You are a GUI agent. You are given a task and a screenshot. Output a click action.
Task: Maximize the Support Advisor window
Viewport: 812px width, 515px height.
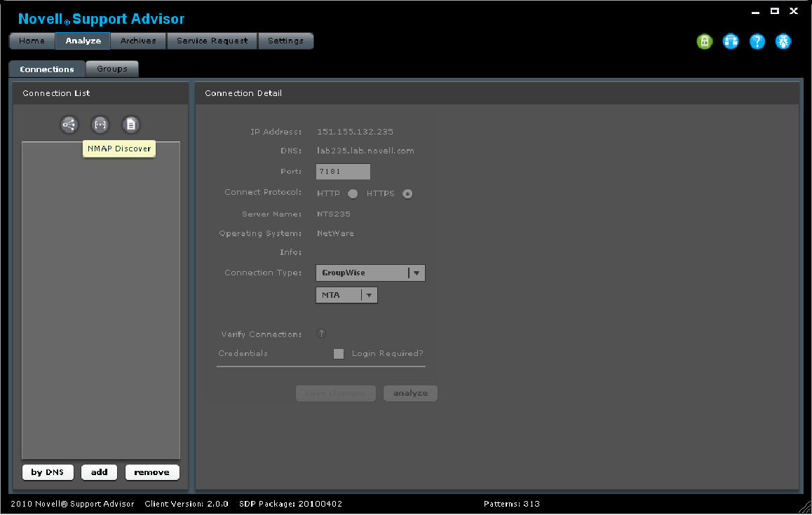coord(775,11)
